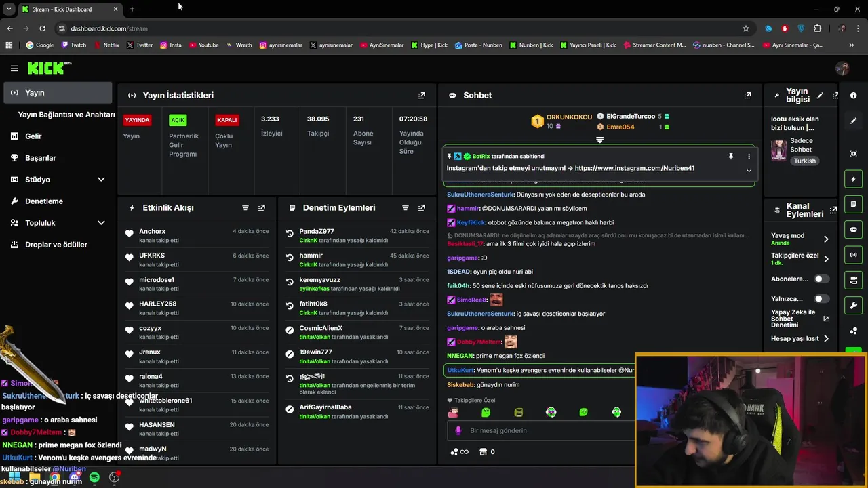Collapse the pinned message with the chevron
The image size is (868, 488).
[749, 171]
